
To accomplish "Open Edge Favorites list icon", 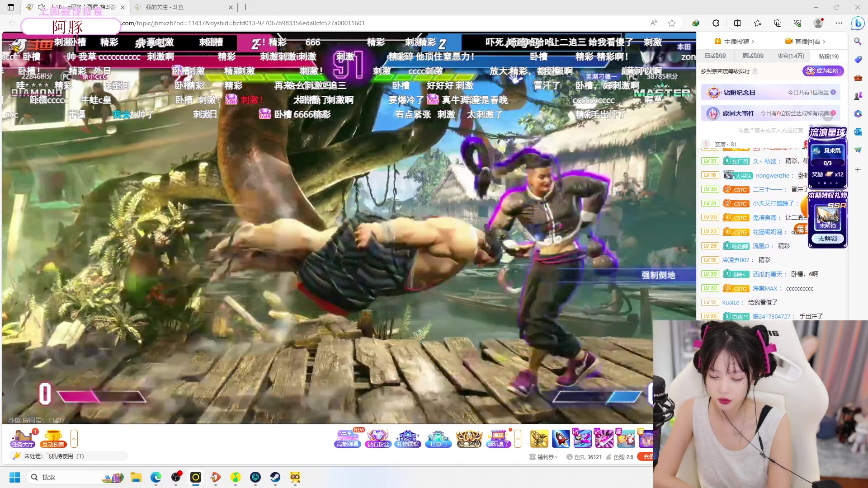I will pyautogui.click(x=758, y=23).
